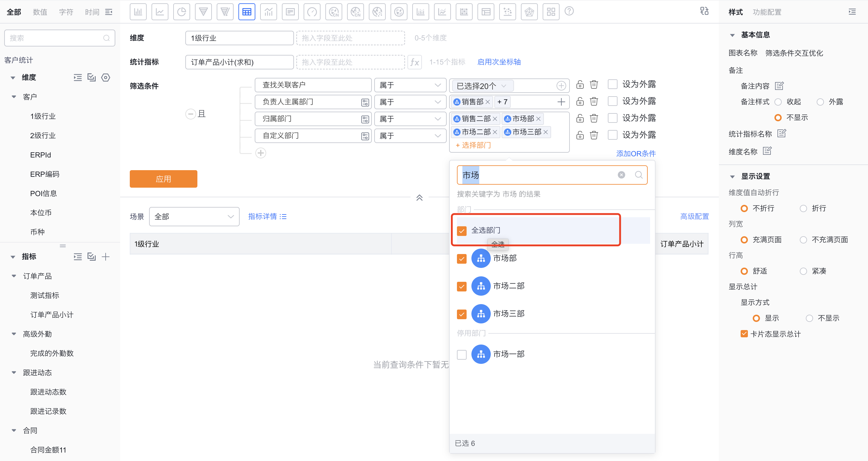Click the fx formula icon next to statistics indicator
Image resolution: width=868 pixels, height=461 pixels.
point(415,62)
